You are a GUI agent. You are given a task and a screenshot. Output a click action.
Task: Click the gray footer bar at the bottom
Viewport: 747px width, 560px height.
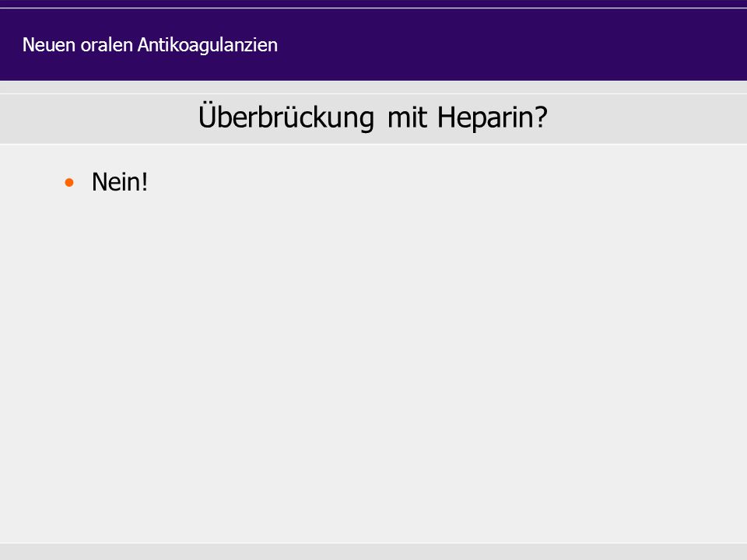coord(373,551)
